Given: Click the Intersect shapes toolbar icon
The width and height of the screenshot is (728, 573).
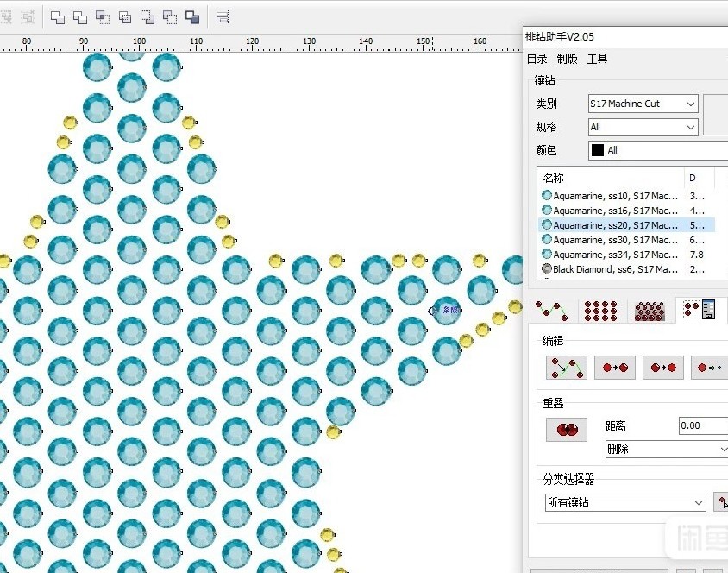Looking at the screenshot, I should click(x=103, y=16).
